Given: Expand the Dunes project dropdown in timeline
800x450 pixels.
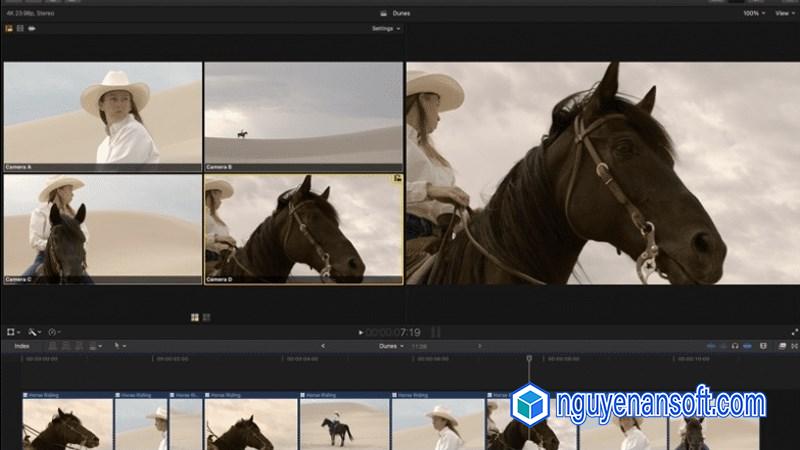Looking at the screenshot, I should click(391, 346).
